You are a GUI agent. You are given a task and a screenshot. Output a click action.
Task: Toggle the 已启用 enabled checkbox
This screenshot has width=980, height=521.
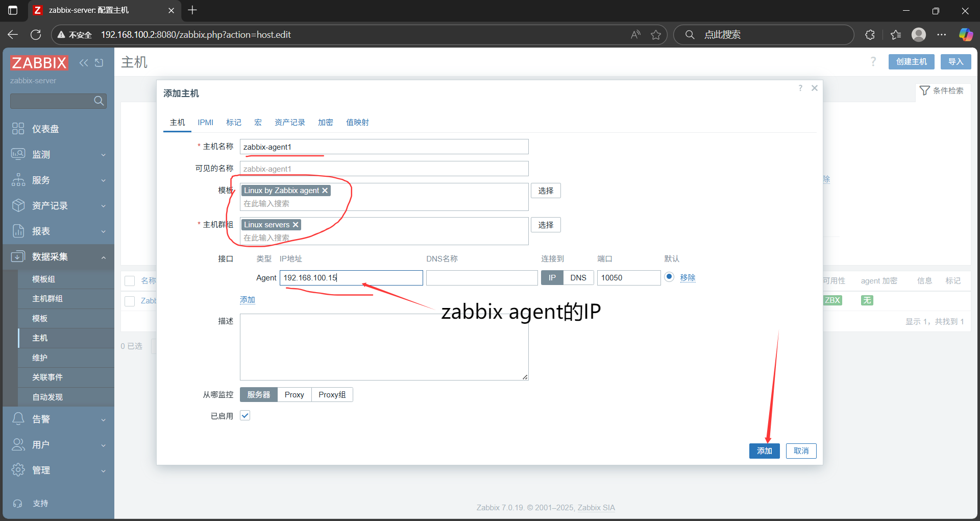245,416
